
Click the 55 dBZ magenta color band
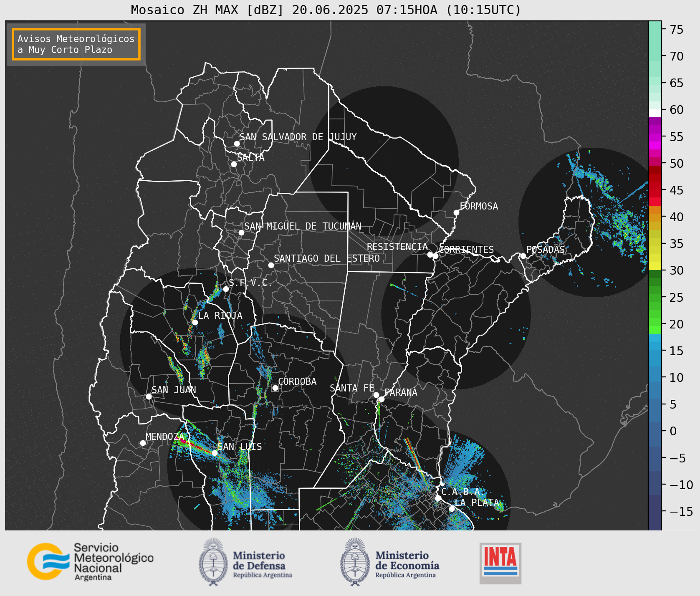[x=655, y=136]
